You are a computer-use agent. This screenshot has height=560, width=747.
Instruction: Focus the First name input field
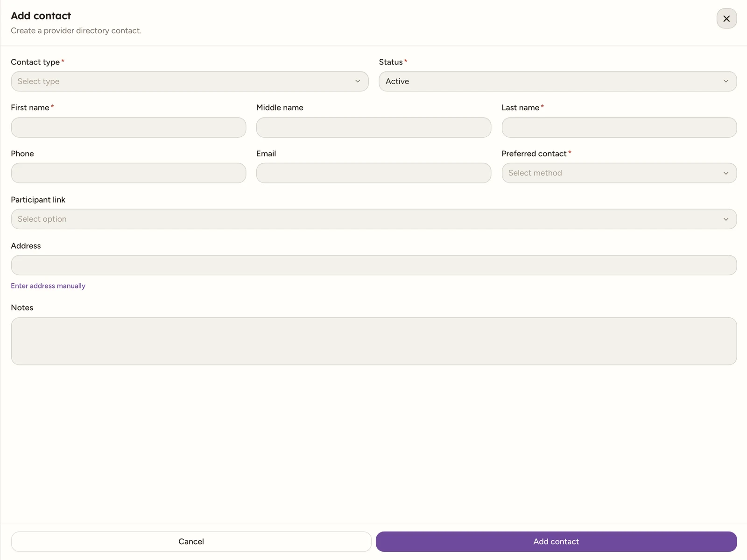tap(128, 127)
